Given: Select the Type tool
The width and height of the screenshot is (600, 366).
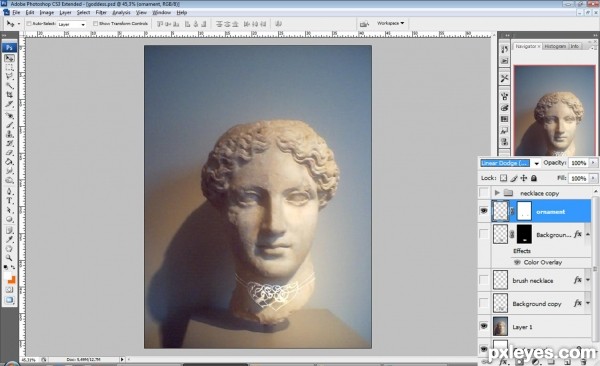Looking at the screenshot, I should (x=9, y=201).
